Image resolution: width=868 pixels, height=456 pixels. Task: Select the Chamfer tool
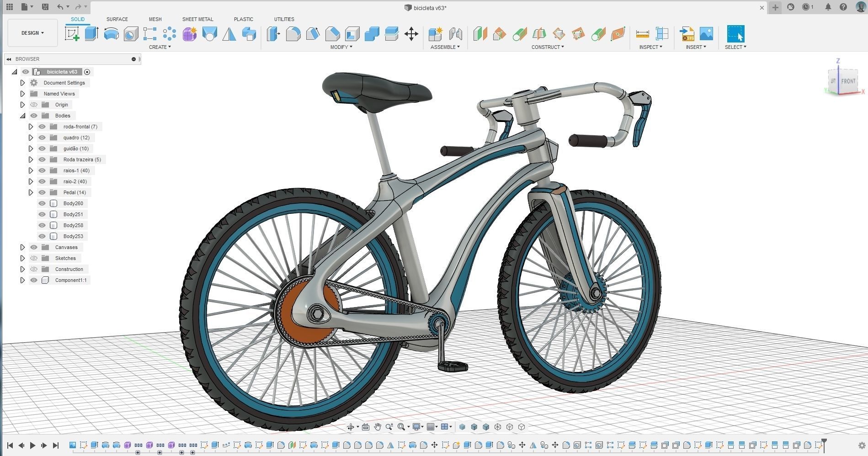pyautogui.click(x=332, y=34)
